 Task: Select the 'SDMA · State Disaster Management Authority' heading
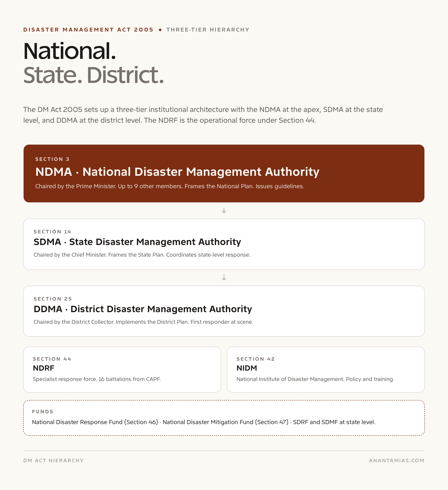click(138, 242)
